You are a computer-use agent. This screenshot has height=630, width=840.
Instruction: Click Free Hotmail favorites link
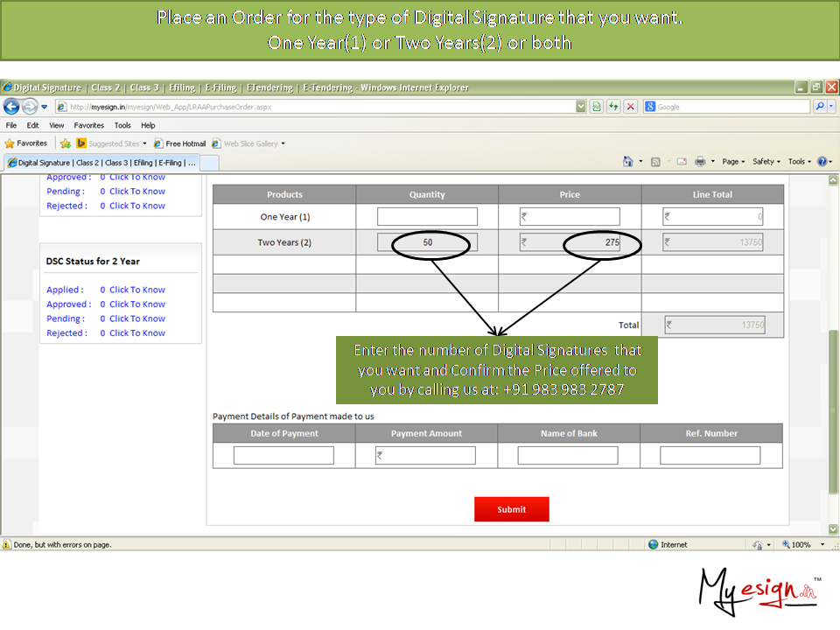(x=179, y=143)
